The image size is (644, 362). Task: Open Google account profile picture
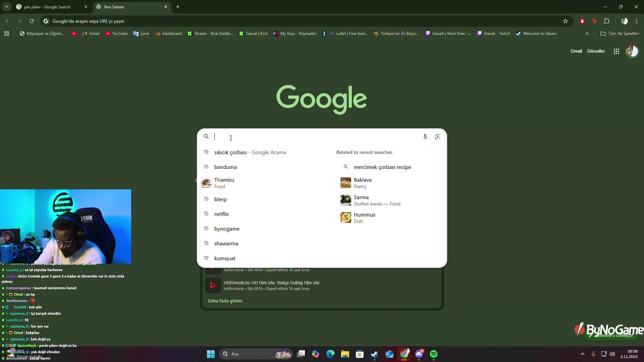[632, 51]
